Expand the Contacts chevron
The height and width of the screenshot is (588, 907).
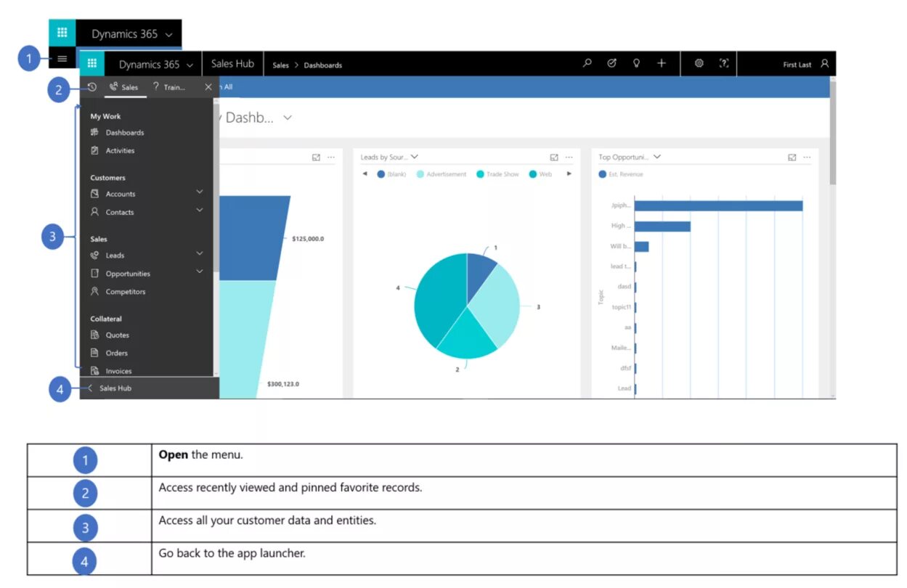click(x=200, y=210)
